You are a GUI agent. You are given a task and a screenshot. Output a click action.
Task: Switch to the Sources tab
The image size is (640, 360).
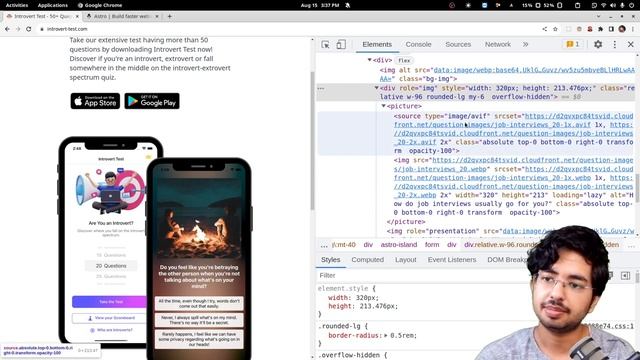point(458,44)
